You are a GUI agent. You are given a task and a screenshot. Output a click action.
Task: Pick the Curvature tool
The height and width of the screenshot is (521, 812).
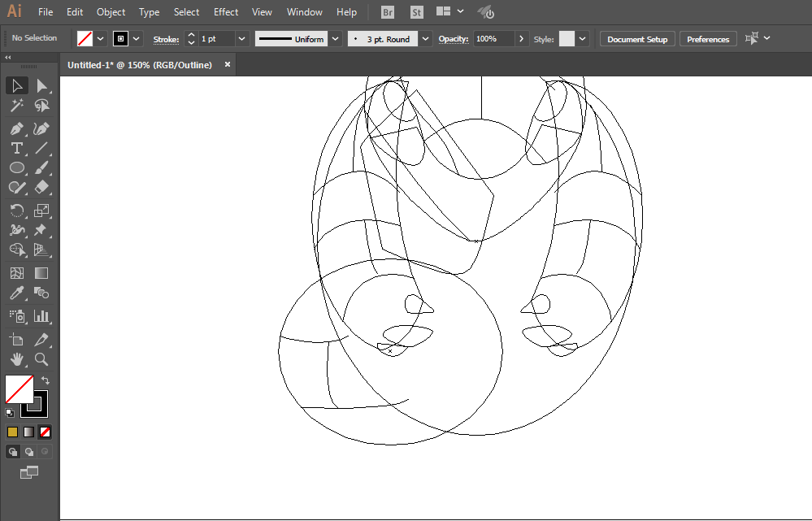click(x=41, y=128)
